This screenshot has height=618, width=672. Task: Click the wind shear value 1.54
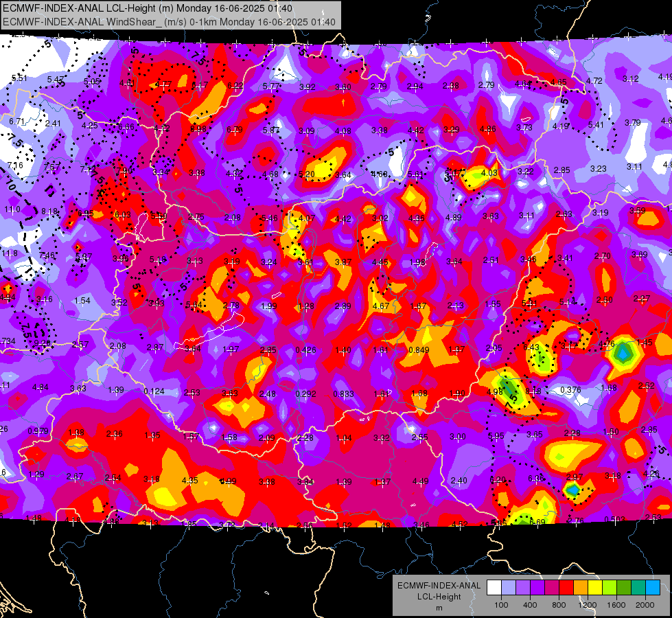pos(82,300)
